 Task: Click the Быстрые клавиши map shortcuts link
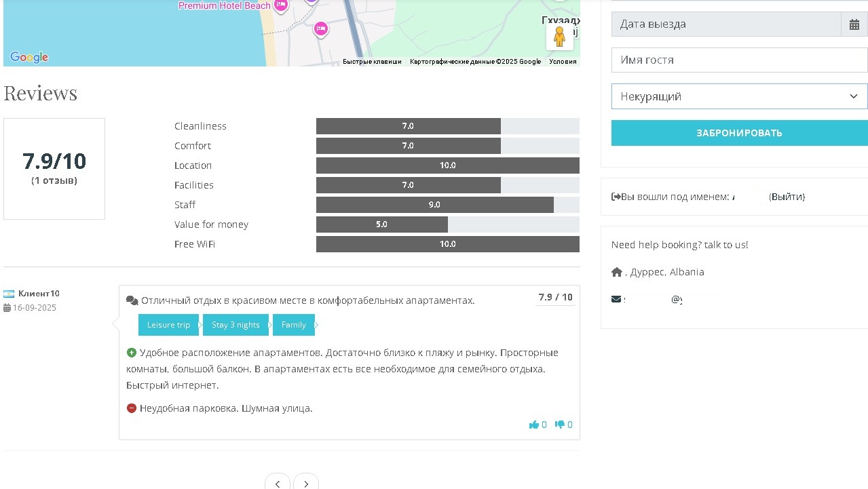[372, 62]
